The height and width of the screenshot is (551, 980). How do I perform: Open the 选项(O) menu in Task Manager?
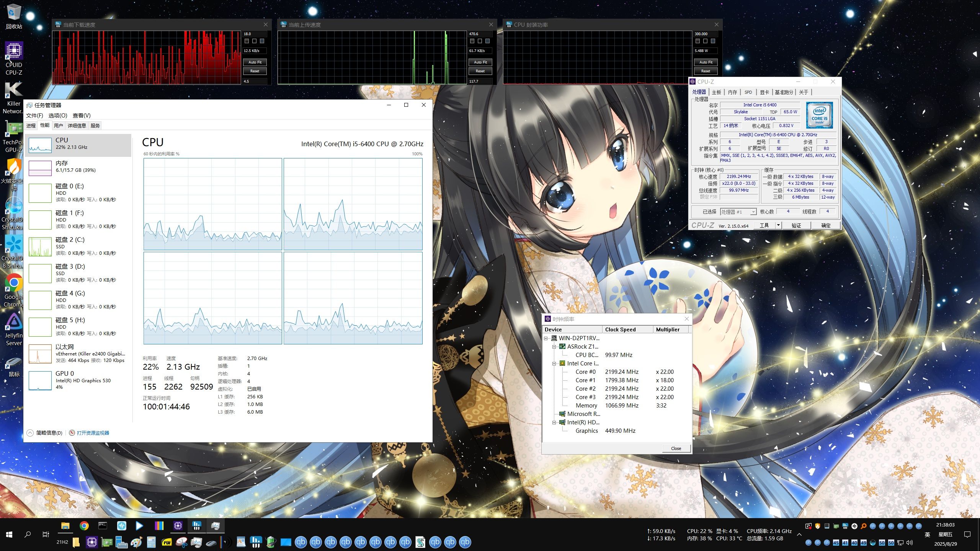click(57, 116)
